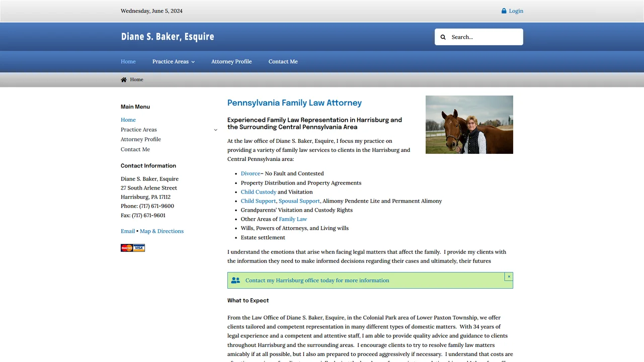This screenshot has width=644, height=362.
Task: Click the lock icon beside Login
Action: point(504,11)
